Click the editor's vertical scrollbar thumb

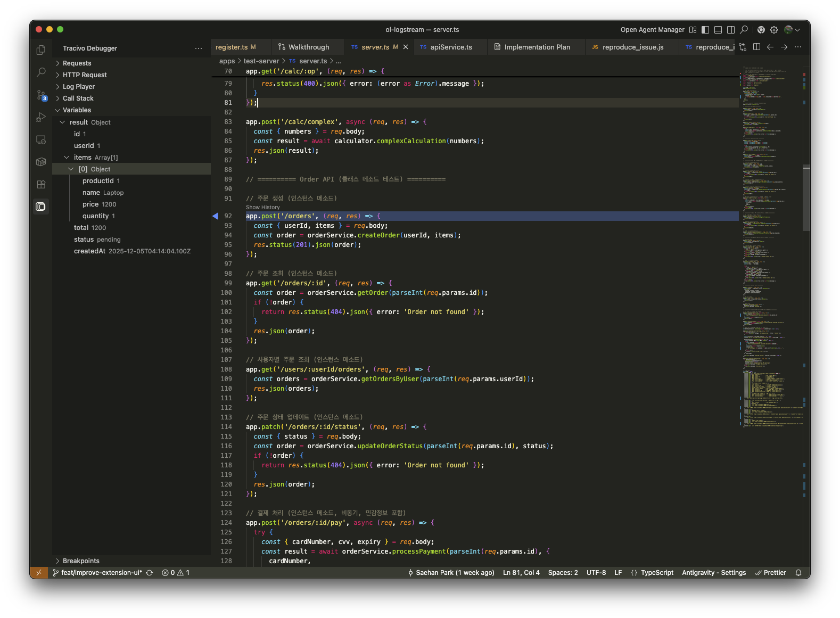click(x=806, y=197)
